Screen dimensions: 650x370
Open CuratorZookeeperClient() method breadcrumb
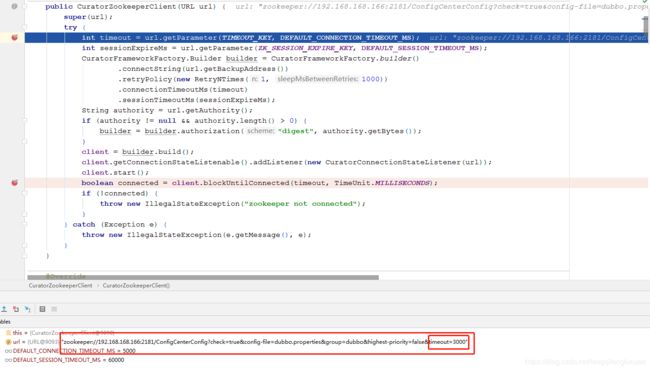(136, 285)
